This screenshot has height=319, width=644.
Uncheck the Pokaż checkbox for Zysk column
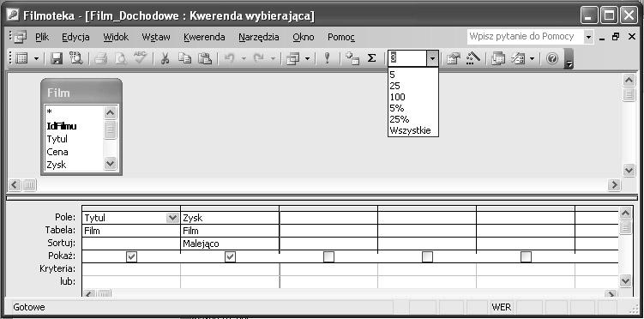coord(230,256)
